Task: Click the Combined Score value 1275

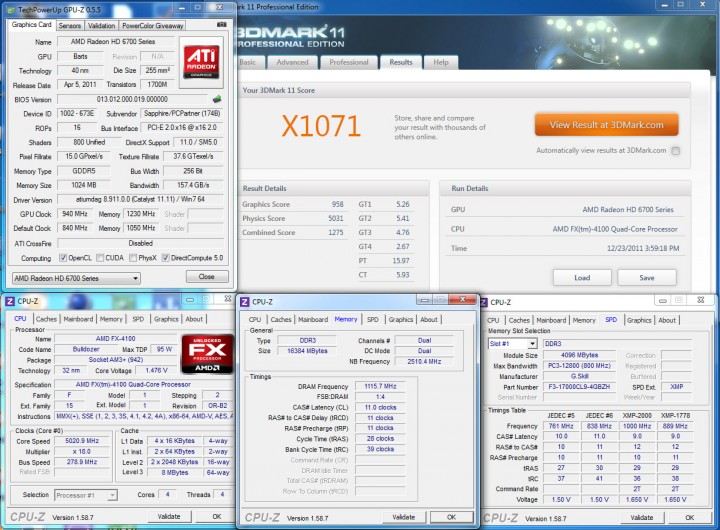Action: tap(336, 232)
